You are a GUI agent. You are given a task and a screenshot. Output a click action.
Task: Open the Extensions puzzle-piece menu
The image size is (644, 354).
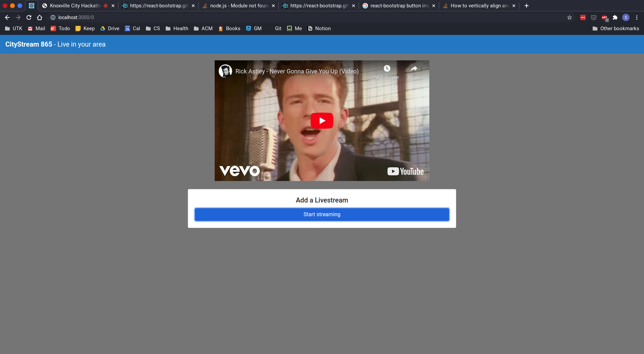coord(615,17)
